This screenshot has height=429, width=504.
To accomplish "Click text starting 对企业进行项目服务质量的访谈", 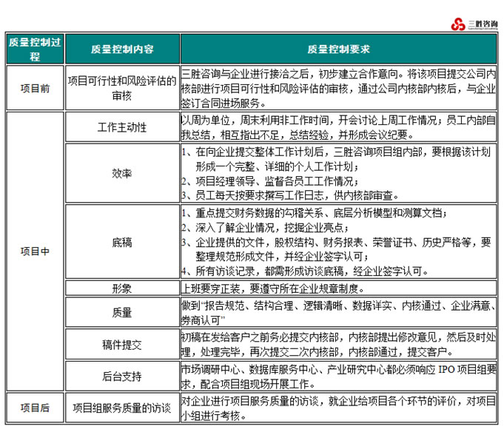I will (338, 408).
